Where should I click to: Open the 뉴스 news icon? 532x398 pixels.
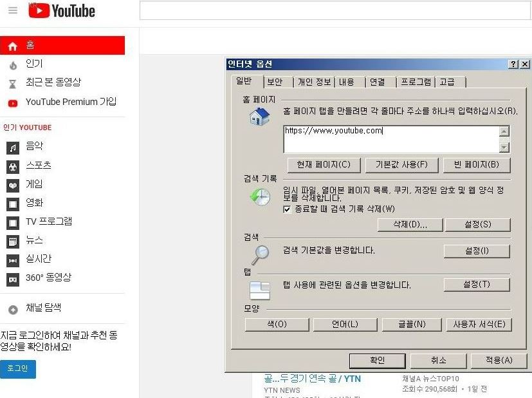tap(13, 242)
